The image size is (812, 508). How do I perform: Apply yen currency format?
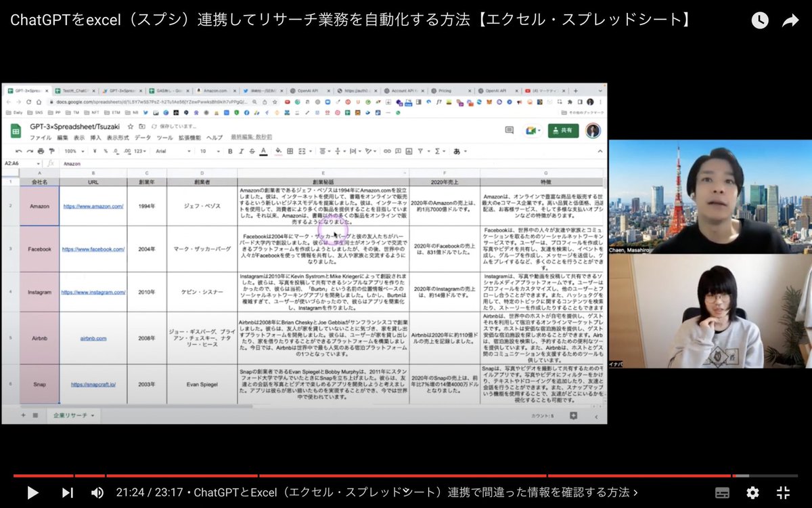click(x=95, y=151)
